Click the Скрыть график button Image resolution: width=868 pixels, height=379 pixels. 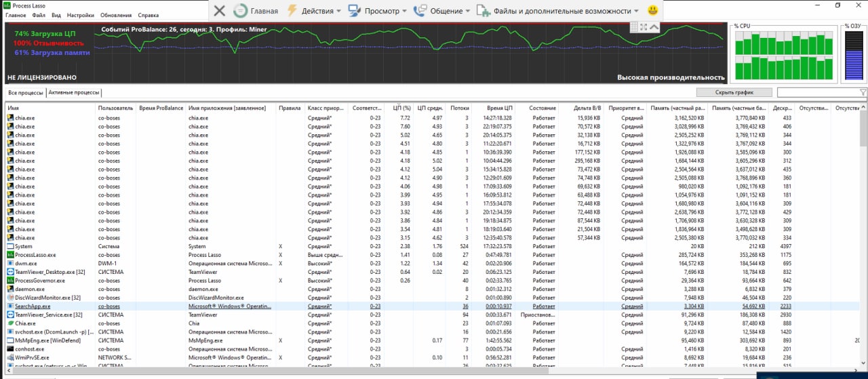734,92
